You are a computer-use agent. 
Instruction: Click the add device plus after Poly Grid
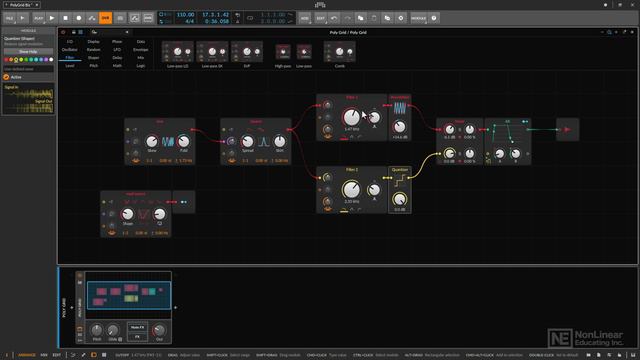click(176, 308)
